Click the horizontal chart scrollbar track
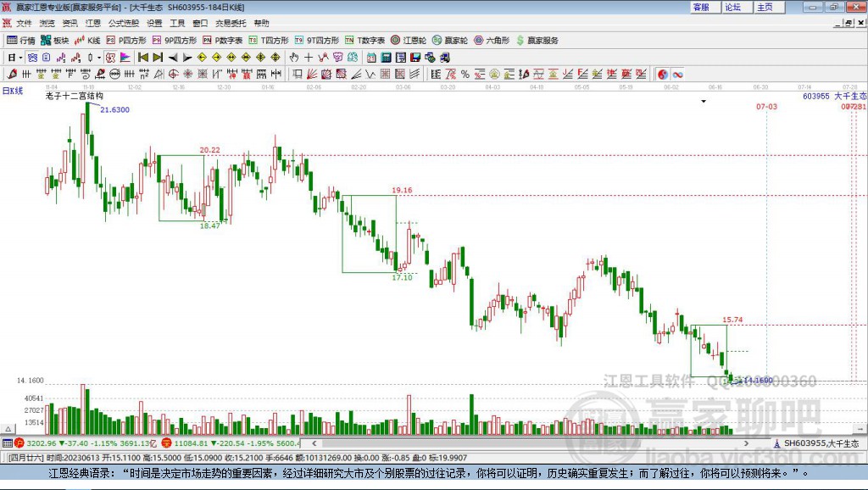This screenshot has width=868, height=490. (x=531, y=443)
